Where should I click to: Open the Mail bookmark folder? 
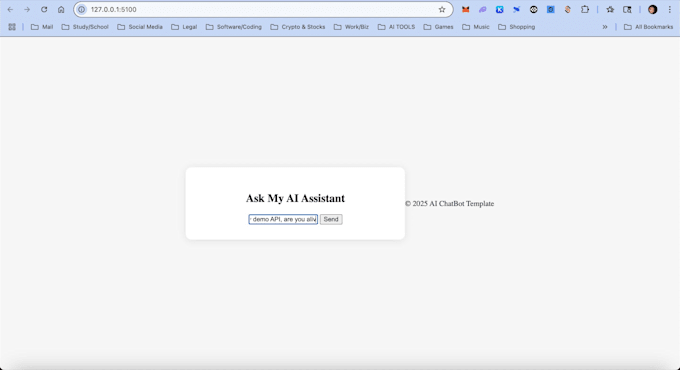pos(42,27)
